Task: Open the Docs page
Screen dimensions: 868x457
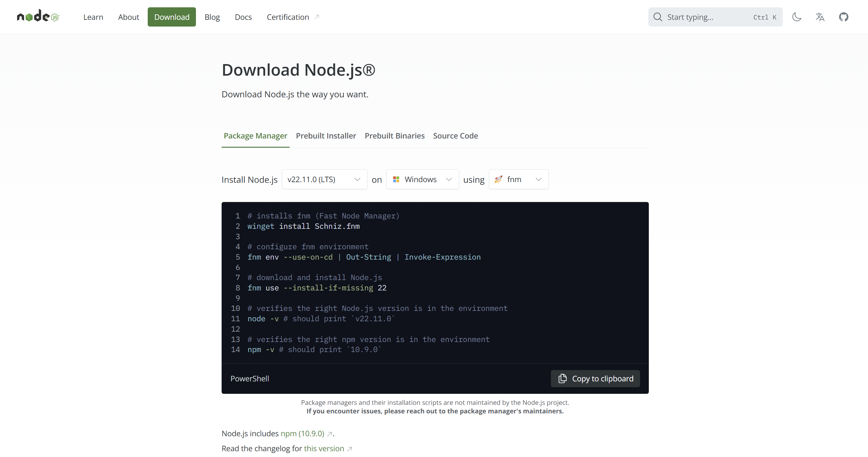Action: click(243, 17)
